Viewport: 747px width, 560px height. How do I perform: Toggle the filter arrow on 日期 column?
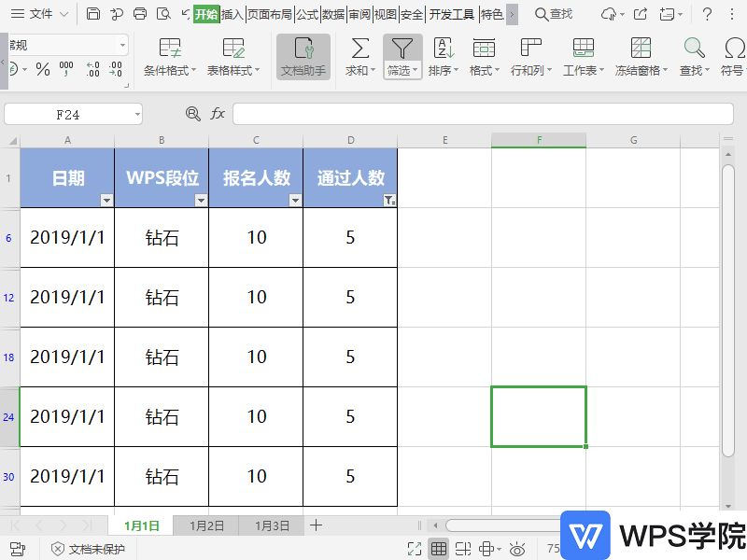tap(106, 200)
